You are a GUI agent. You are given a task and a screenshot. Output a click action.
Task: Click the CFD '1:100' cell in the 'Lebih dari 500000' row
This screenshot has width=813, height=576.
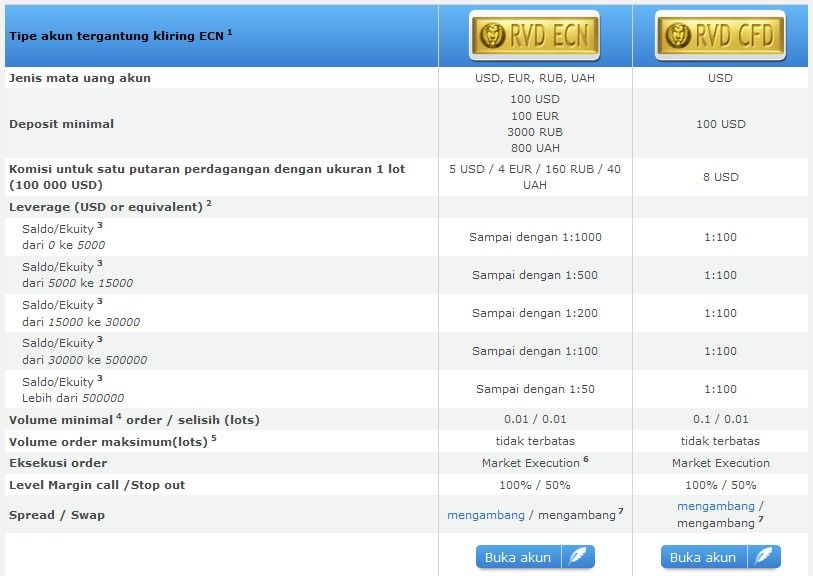pos(721,389)
